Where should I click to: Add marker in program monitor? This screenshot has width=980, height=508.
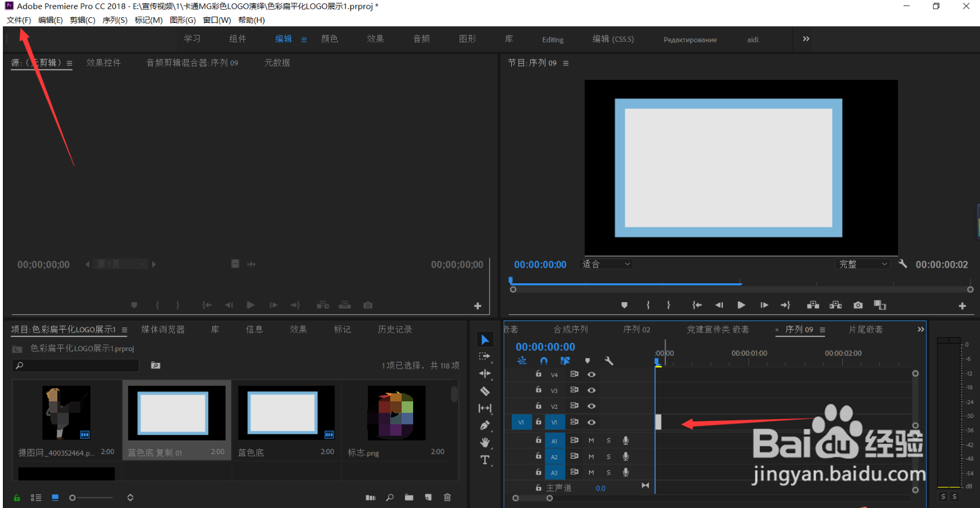[624, 305]
